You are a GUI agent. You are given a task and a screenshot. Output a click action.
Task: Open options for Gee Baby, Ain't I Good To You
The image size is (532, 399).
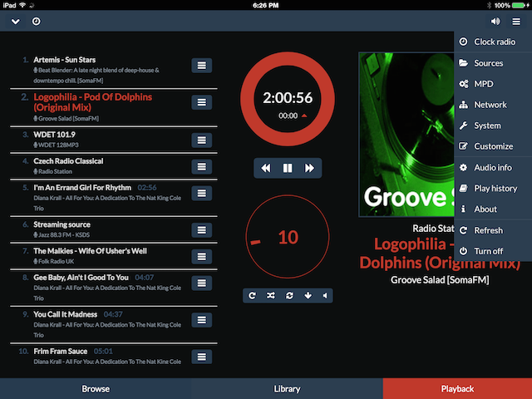point(201,283)
